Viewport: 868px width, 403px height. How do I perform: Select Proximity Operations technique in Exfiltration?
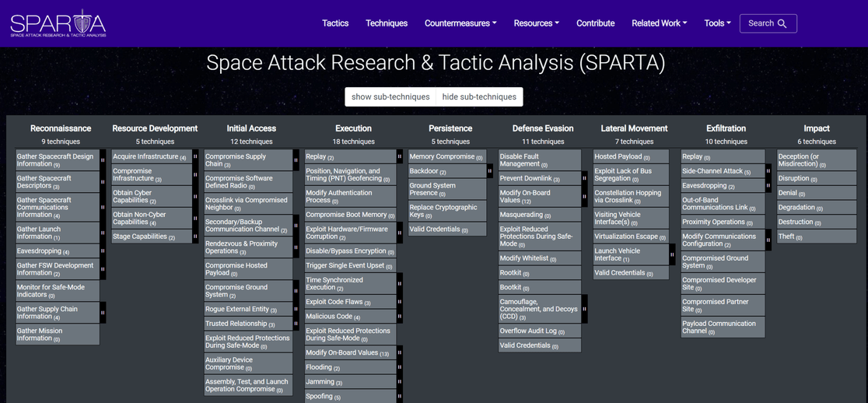723,222
